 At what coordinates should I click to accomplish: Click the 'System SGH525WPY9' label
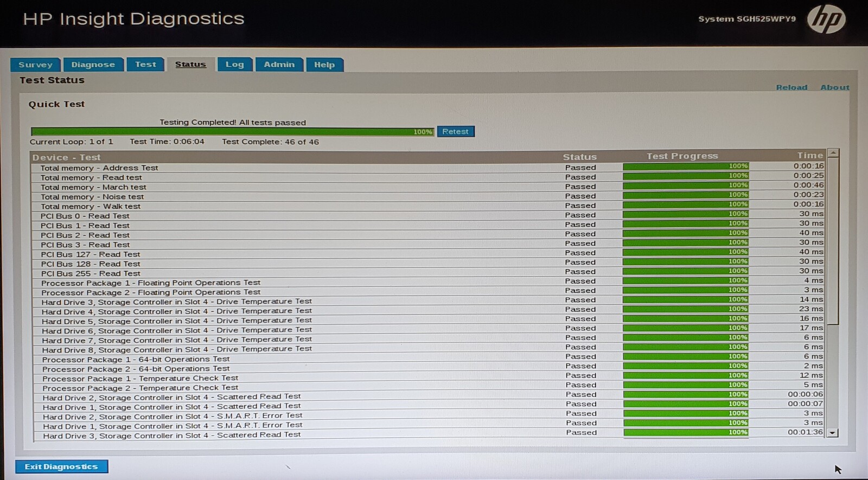pos(747,19)
